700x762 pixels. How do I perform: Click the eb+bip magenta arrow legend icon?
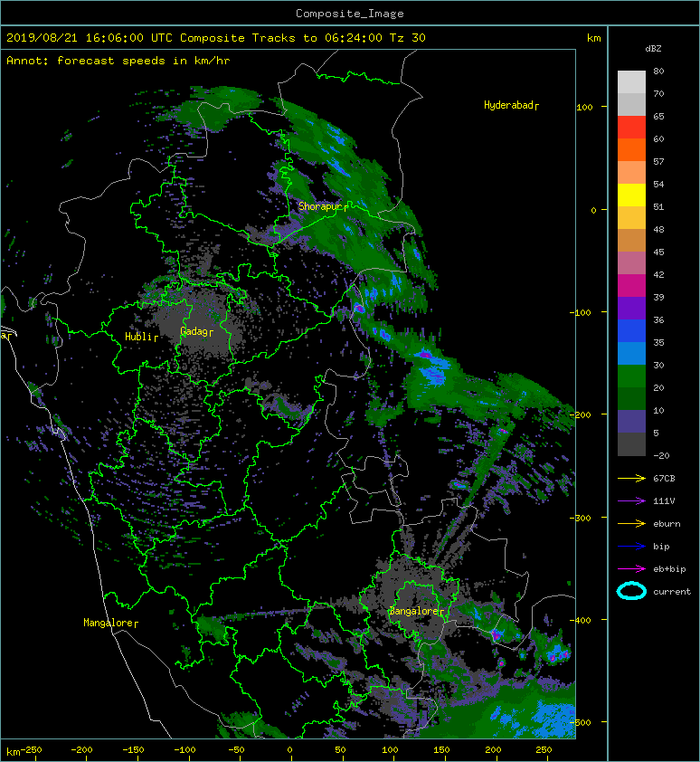coord(631,569)
